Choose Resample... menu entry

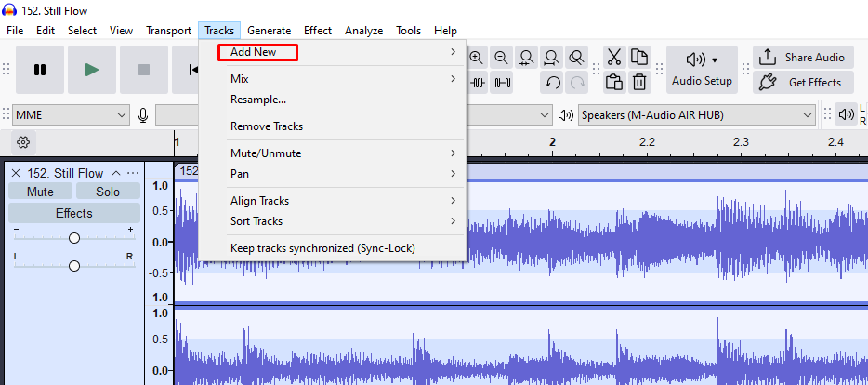[x=332, y=100]
